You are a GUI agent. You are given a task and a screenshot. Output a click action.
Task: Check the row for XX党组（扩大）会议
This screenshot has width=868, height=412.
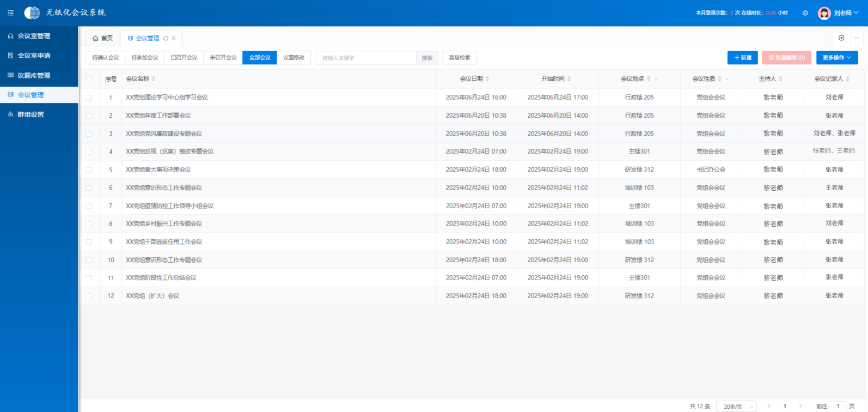coord(89,296)
